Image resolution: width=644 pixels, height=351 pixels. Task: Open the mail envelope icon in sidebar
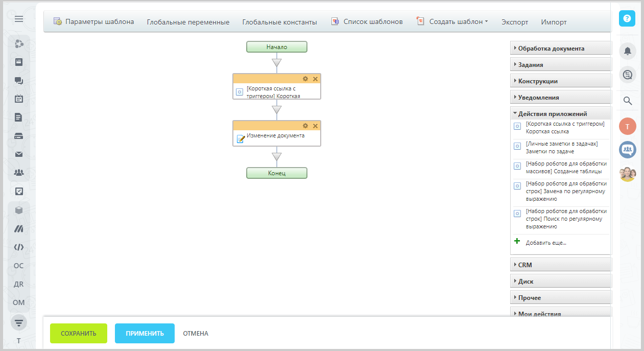coord(19,154)
